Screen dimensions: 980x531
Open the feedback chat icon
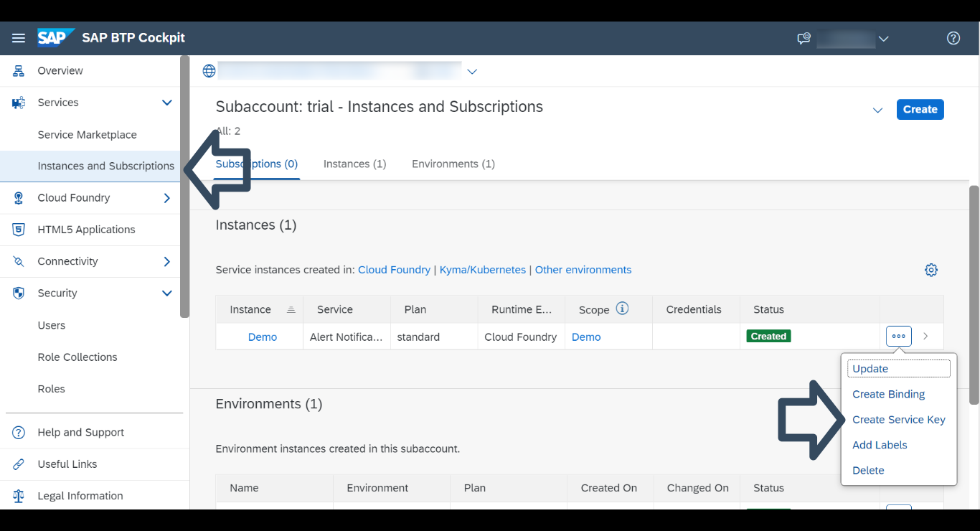click(x=804, y=39)
